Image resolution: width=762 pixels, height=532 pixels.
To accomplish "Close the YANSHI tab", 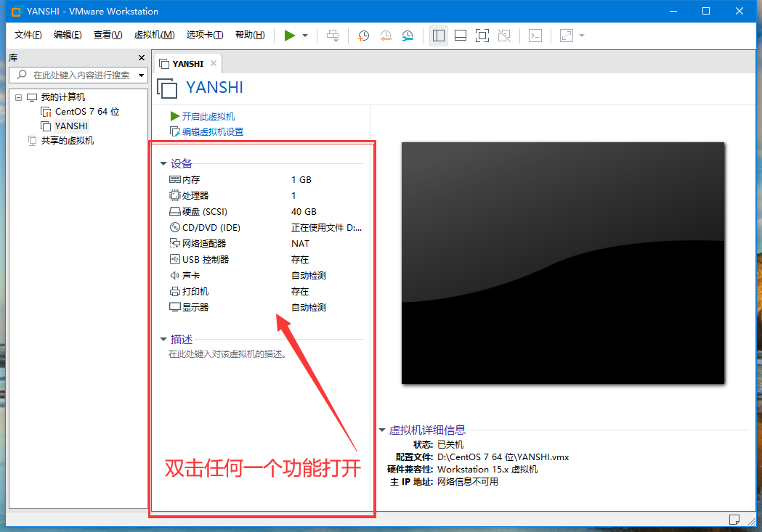I will (214, 63).
